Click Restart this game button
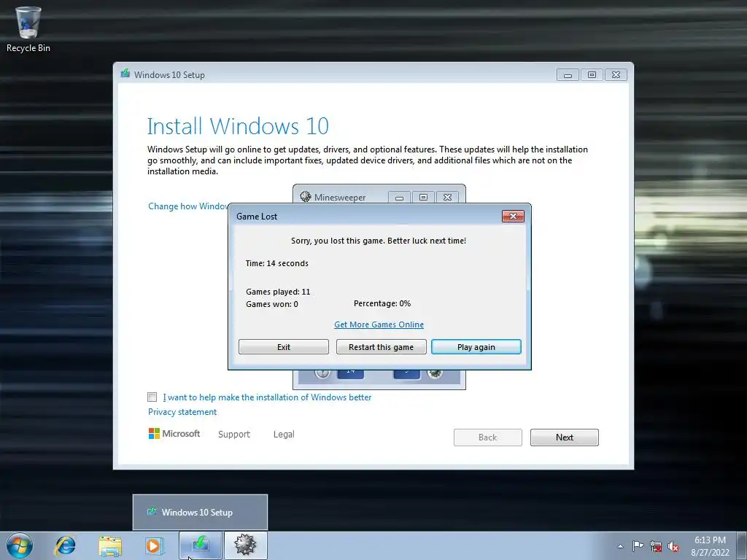The height and width of the screenshot is (560, 747). [381, 346]
